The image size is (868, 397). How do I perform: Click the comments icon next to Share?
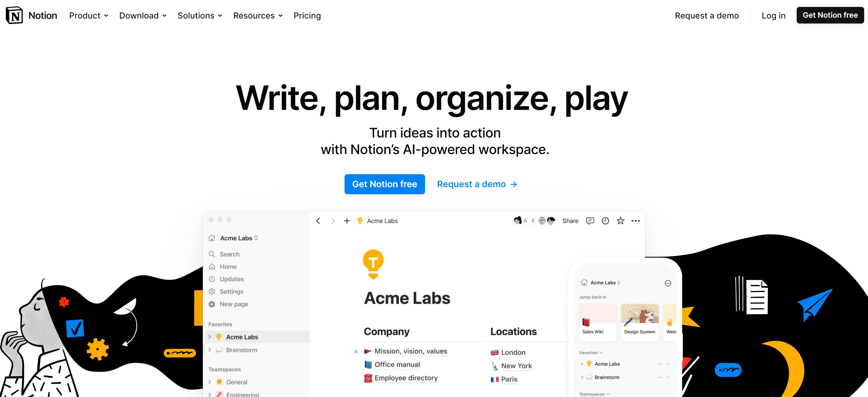(590, 221)
